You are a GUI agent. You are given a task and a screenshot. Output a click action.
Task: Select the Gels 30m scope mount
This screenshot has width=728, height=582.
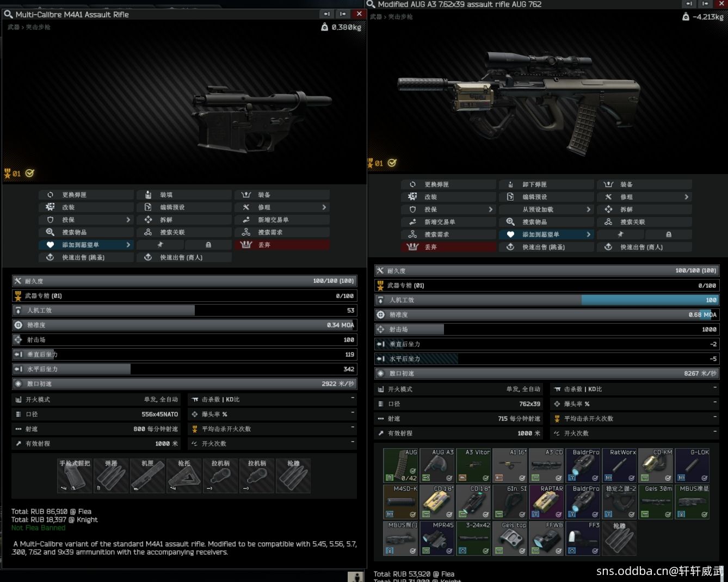point(656,501)
